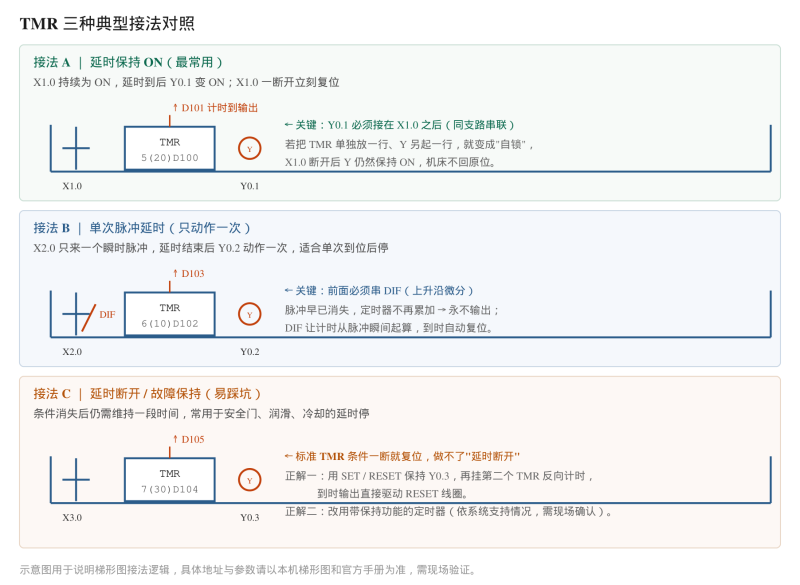Screen dimensions: 800x585
Task: Click heading '接法 C | 延时断开 / 故障保持（易踩坑）'
Action: (x=147, y=394)
